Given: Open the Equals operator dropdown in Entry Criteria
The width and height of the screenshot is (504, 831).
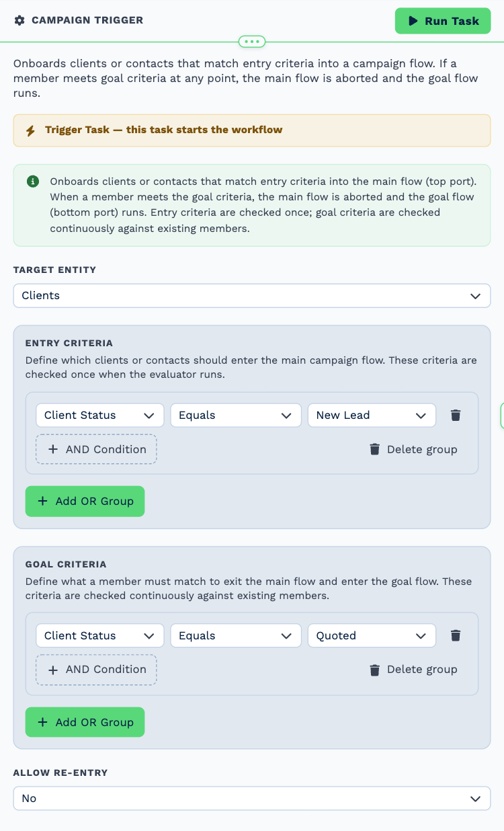Looking at the screenshot, I should pyautogui.click(x=236, y=415).
